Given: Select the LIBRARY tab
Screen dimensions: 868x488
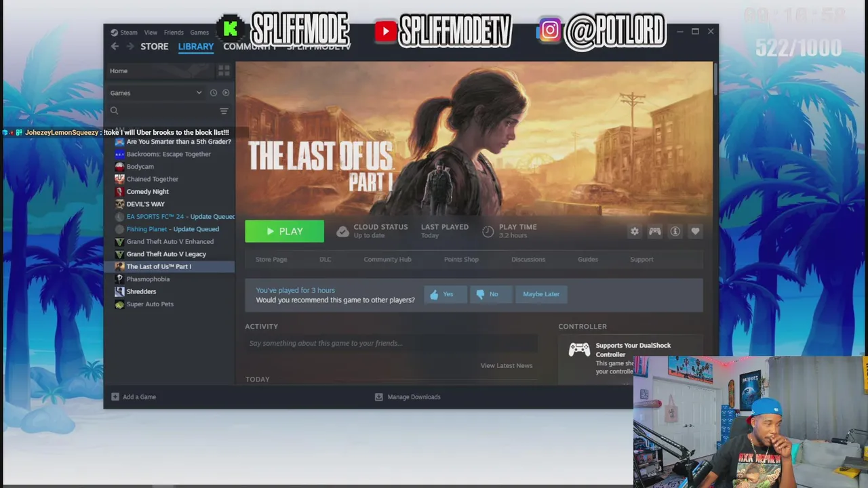Looking at the screenshot, I should (x=196, y=46).
